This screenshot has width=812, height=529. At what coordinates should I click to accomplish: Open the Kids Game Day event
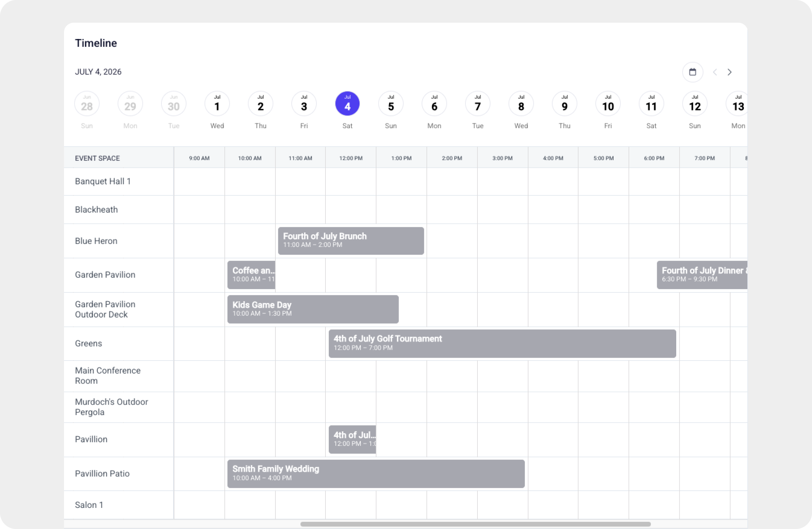coord(313,309)
